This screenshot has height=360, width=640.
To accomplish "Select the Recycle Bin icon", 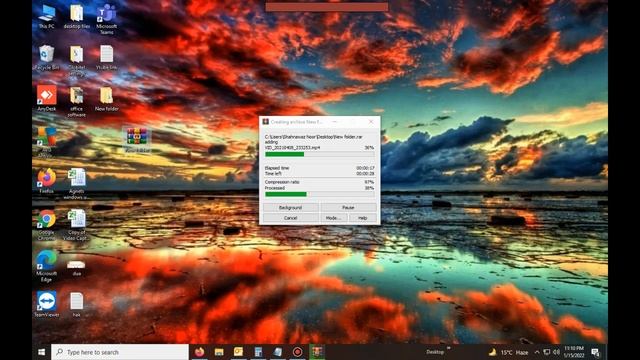I will 47,57.
